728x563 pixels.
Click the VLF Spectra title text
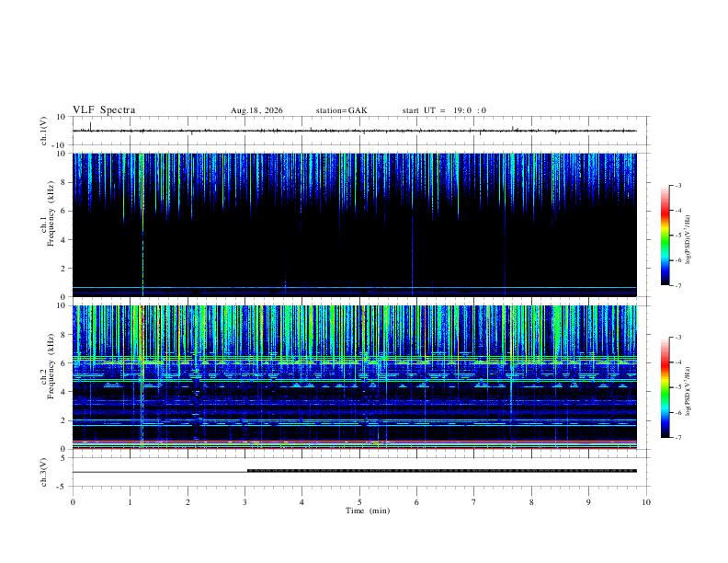(x=104, y=110)
